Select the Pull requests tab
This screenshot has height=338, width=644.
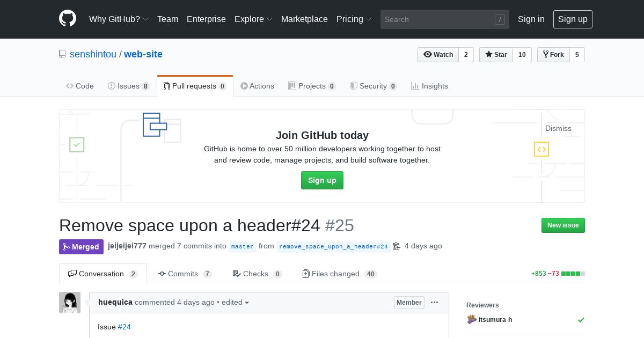[195, 86]
